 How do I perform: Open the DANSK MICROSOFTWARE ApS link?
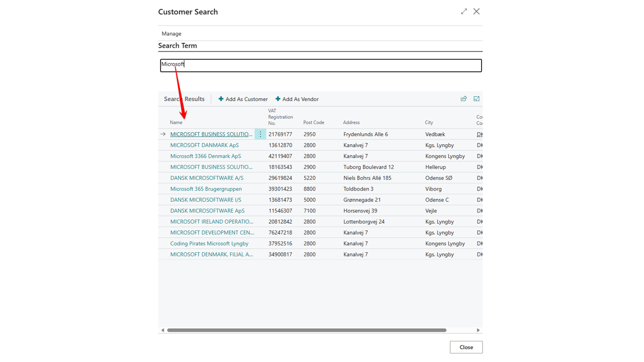point(207,211)
